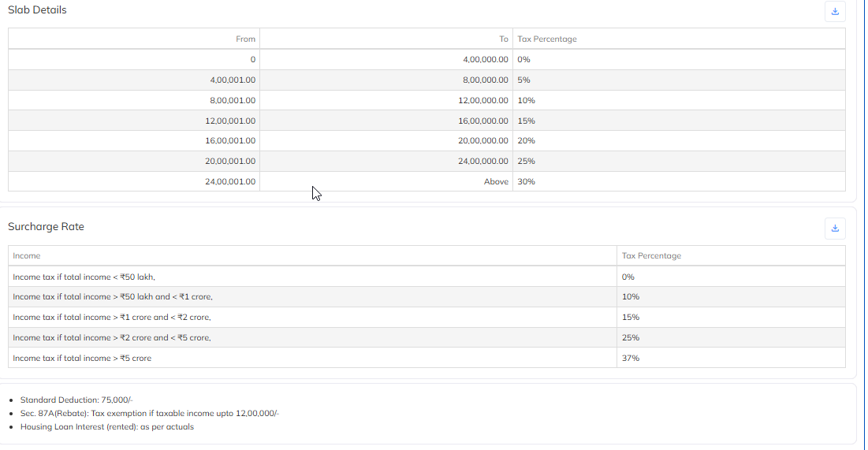Select the income above ₹5 crore row
868x450 pixels.
82,359
